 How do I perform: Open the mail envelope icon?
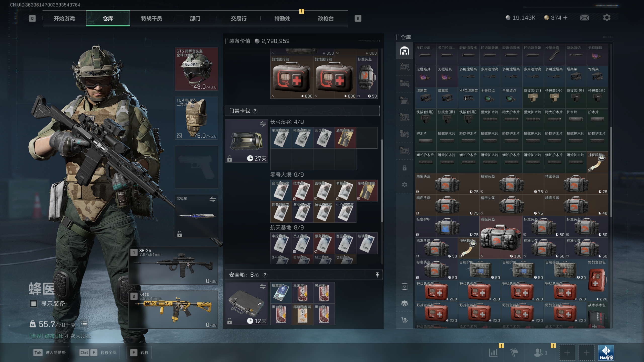click(x=584, y=18)
